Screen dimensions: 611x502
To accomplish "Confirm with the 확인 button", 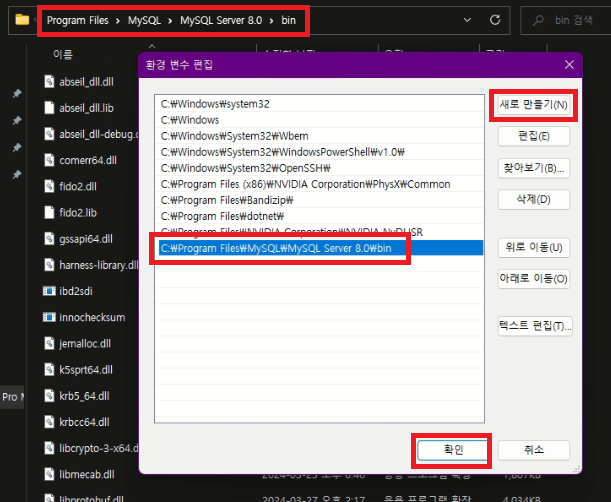I will coord(452,450).
